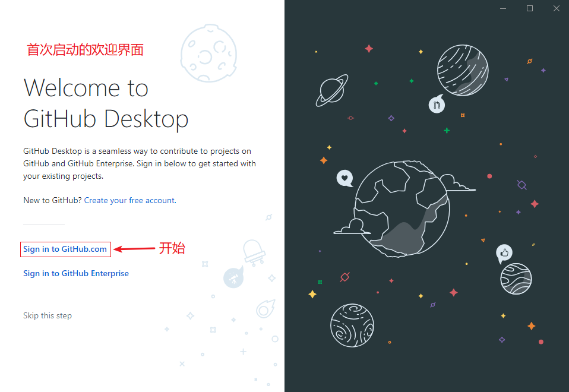
Task: Click the description paragraph starting 'GitHub Desktop is a seamless'
Action: [x=140, y=163]
